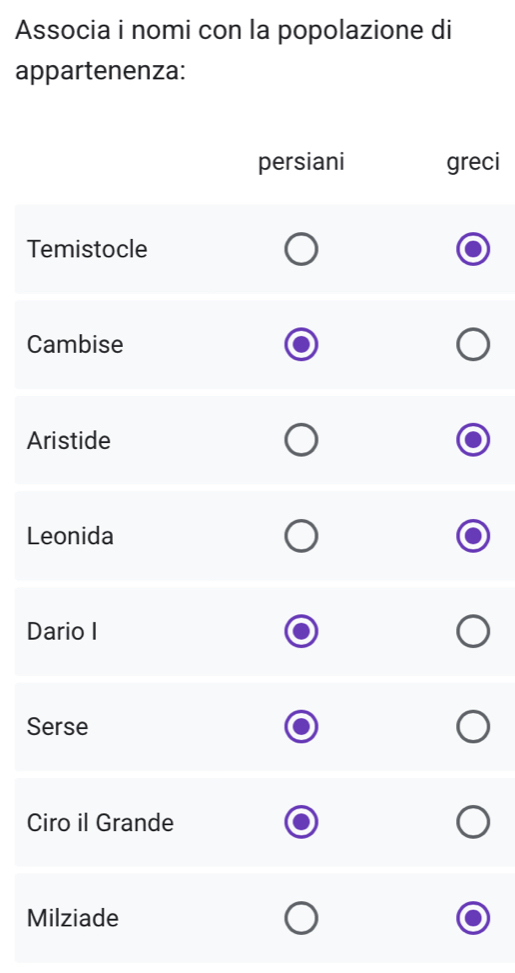
Task: Mark Aristide as greci
Action: tap(473, 441)
